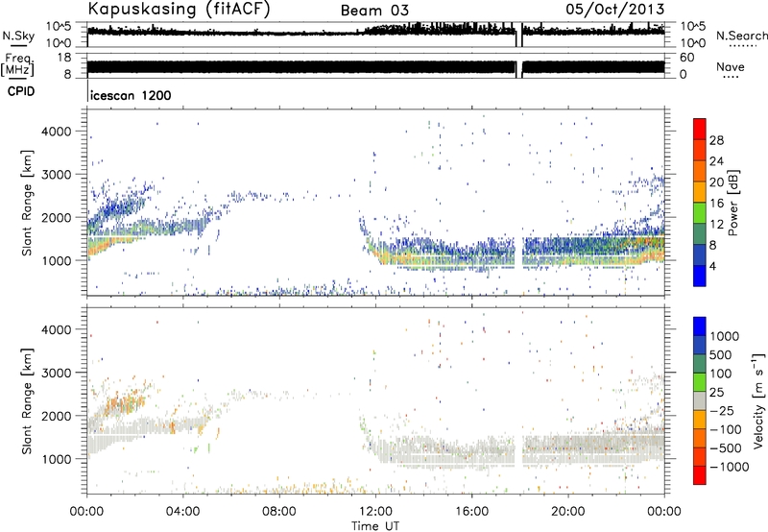Viewport: 768px width, 532px height.
Task: Click the '16:00' time axis tick label
Action: pos(471,512)
